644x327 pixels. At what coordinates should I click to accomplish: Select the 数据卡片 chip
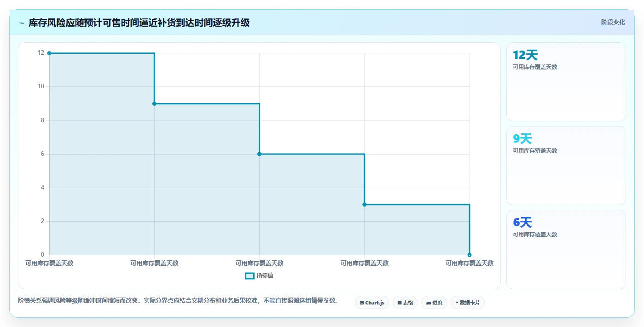click(x=468, y=303)
